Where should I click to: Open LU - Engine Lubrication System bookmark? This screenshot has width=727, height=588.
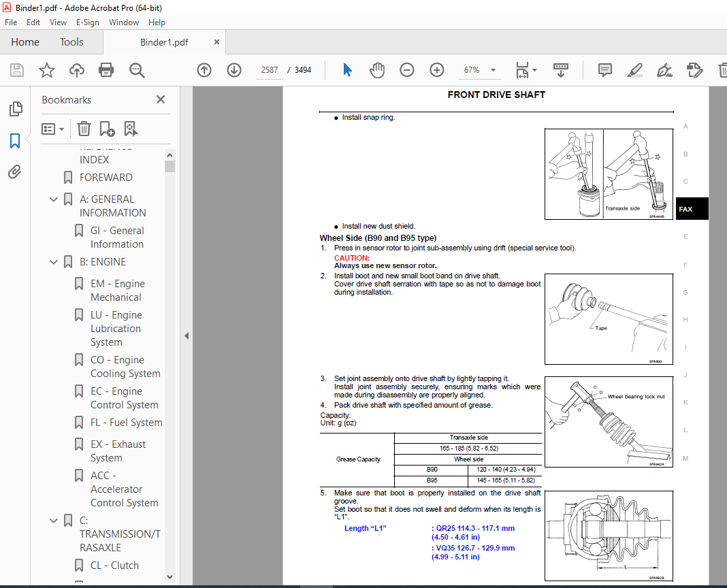coord(116,329)
